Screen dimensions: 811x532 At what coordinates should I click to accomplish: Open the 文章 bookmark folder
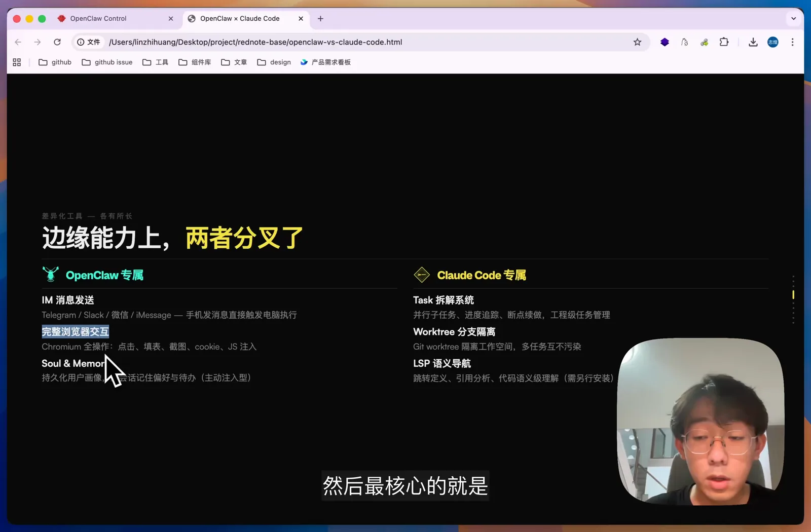pos(234,62)
